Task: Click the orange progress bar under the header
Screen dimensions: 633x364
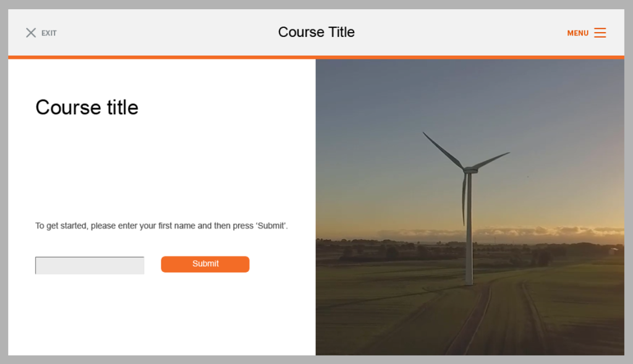Action: (x=316, y=56)
